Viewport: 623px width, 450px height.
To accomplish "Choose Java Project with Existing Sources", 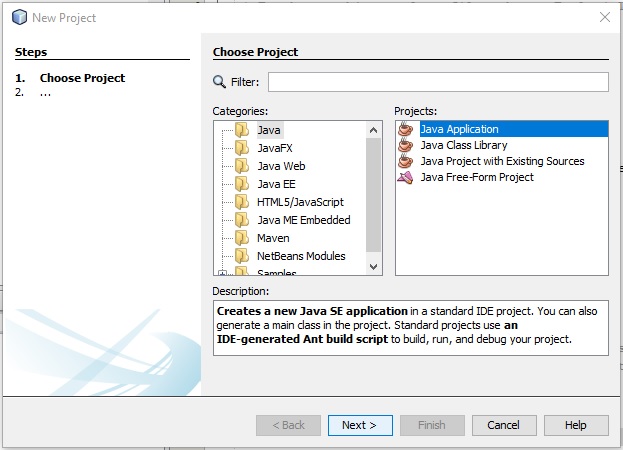I will point(502,161).
